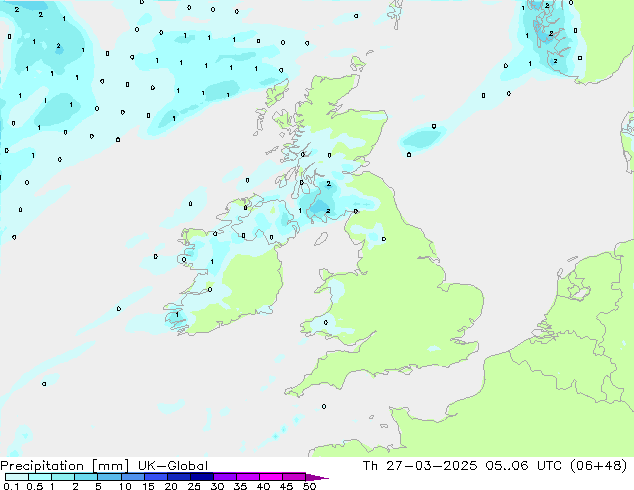
Task: Select the 0.5–1 mm legend swatch
Action: pos(40,477)
